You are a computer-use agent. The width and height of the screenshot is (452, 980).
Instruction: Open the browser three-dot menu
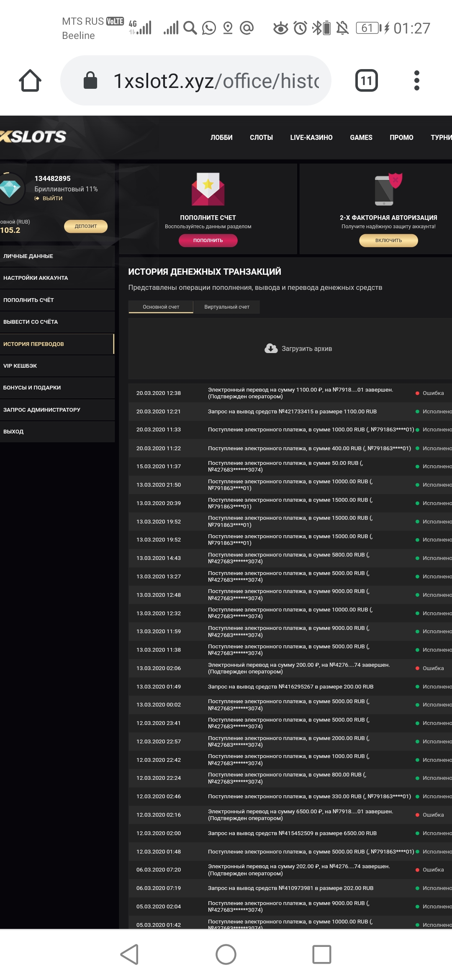coord(416,80)
